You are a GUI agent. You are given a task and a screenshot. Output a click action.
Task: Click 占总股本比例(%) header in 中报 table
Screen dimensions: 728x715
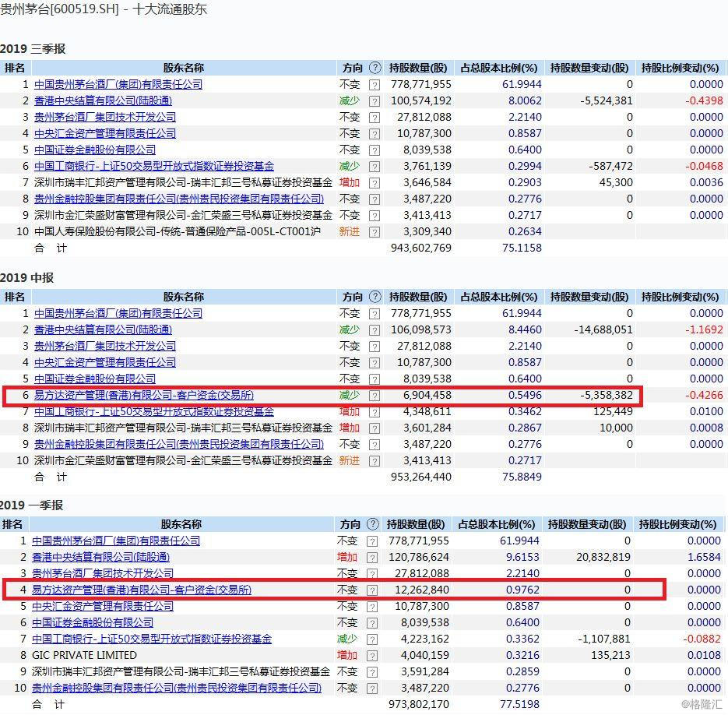(498, 297)
